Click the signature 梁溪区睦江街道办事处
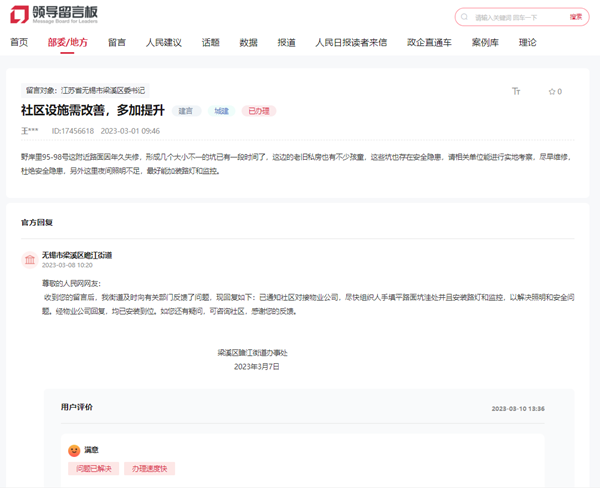 point(253,353)
